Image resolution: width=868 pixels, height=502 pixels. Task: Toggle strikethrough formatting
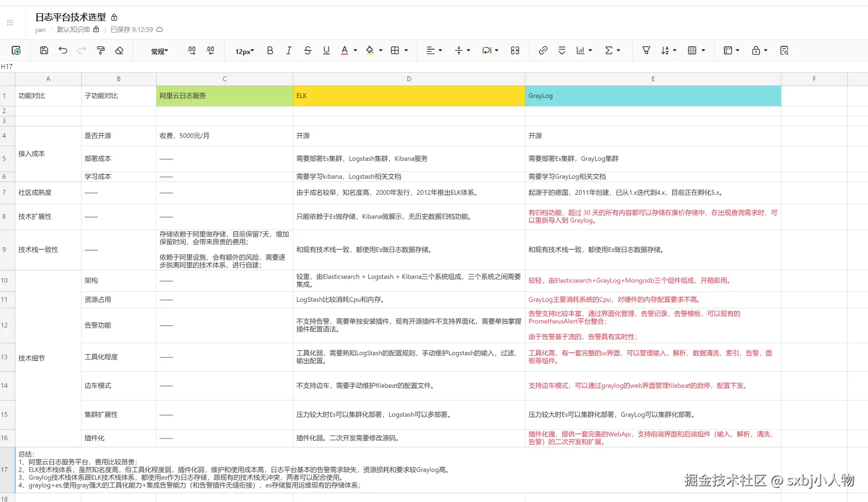[x=307, y=51]
